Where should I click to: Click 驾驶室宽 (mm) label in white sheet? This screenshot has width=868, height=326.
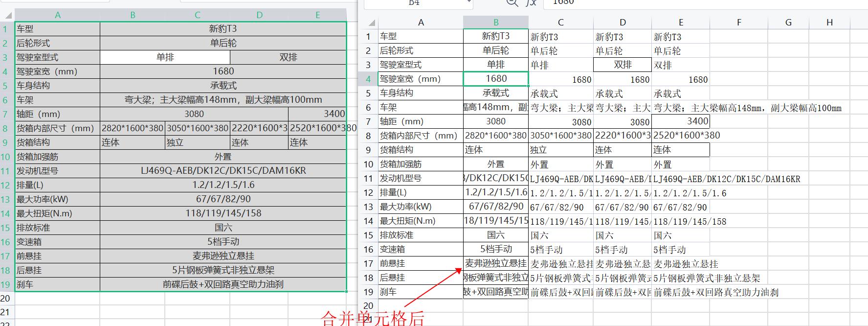click(421, 79)
